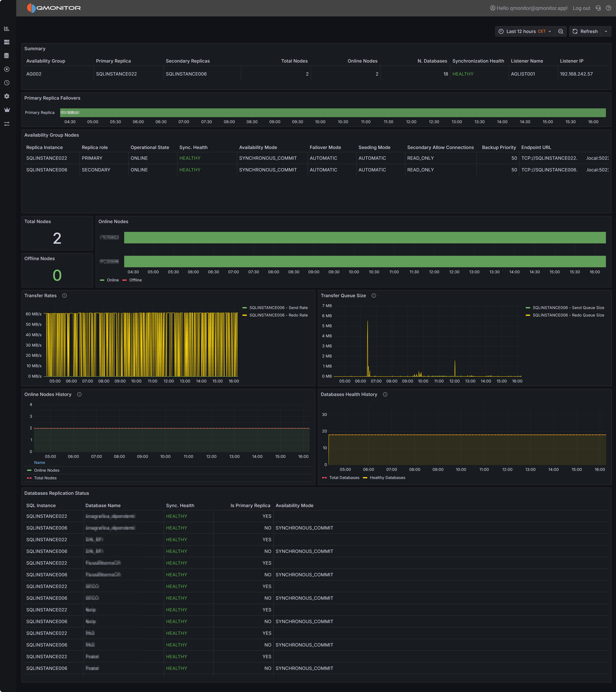Sort by Name in Online Nodes History legend
The image size is (616, 692).
[39, 462]
